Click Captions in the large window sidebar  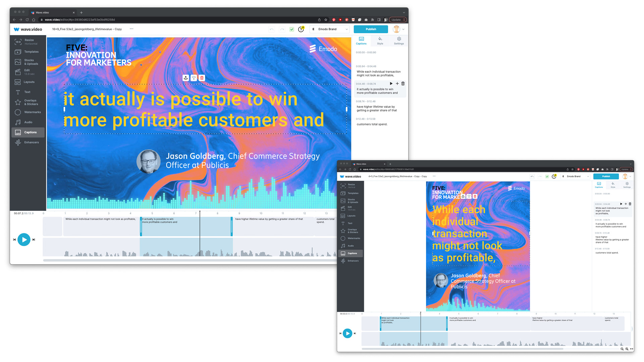(28, 132)
